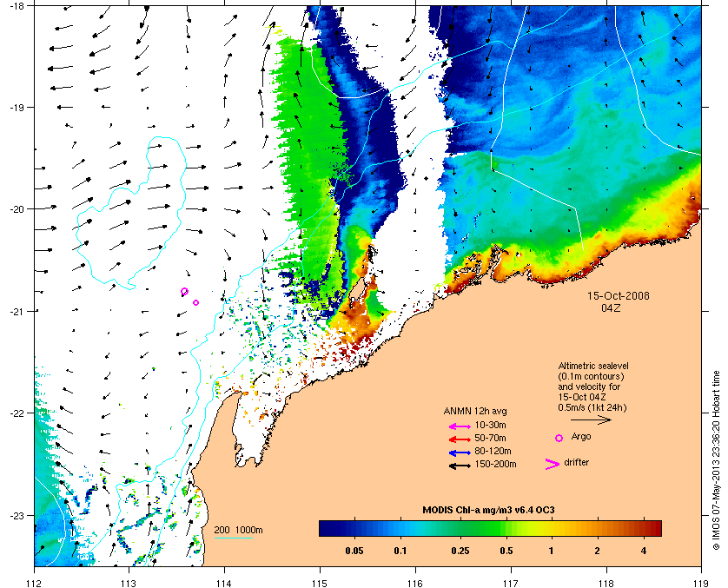
Task: Click the MODIS Chl-a mg/m3 v6.4 OC3 title
Action: pyautogui.click(x=488, y=510)
